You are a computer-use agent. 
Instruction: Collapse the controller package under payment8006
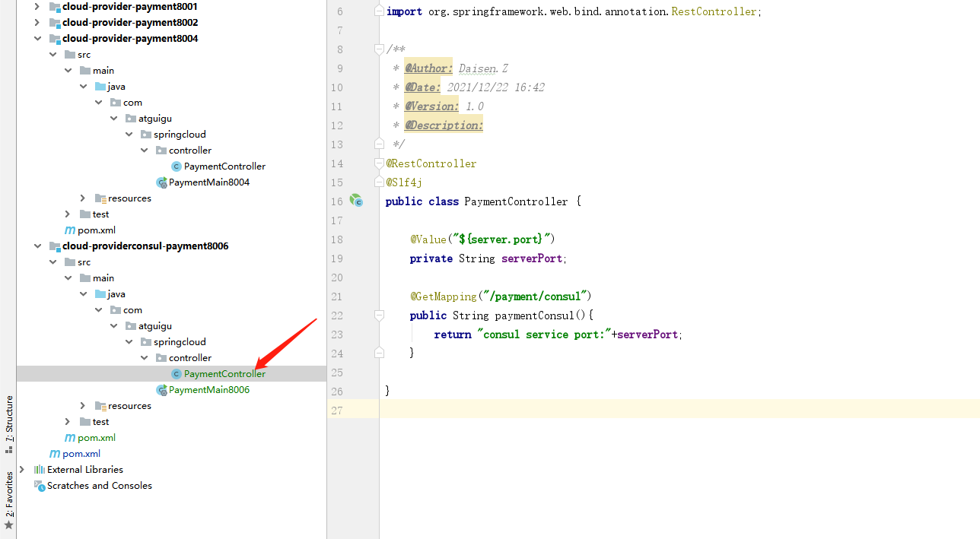(144, 358)
